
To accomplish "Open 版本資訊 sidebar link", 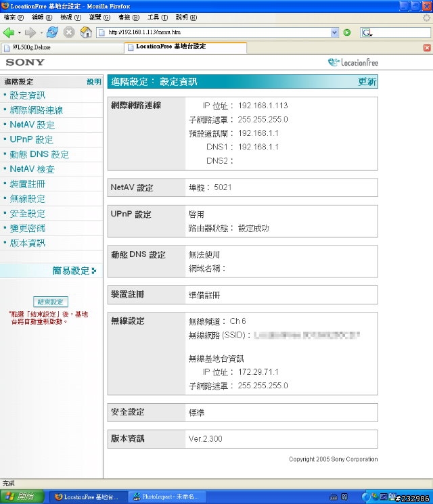I will point(27,244).
